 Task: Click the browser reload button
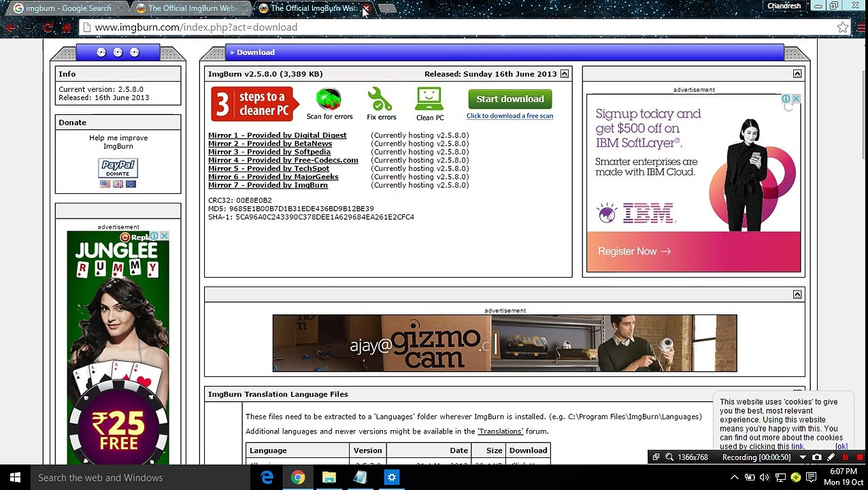(48, 27)
